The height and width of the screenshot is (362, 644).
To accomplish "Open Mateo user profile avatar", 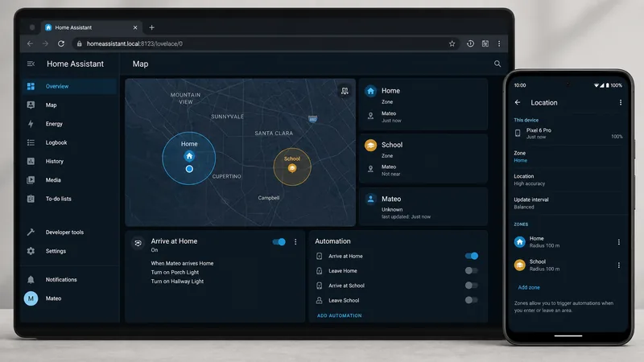I will (31, 298).
